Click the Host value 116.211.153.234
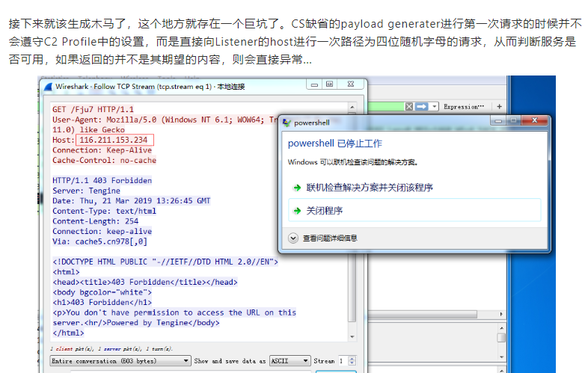Viewport: 588px width, 373px height. point(114,141)
